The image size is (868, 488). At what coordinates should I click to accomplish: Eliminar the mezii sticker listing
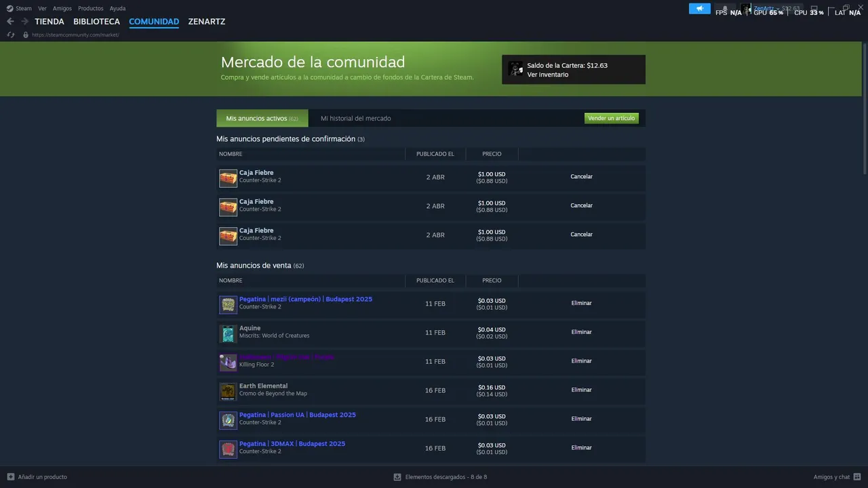coord(581,303)
